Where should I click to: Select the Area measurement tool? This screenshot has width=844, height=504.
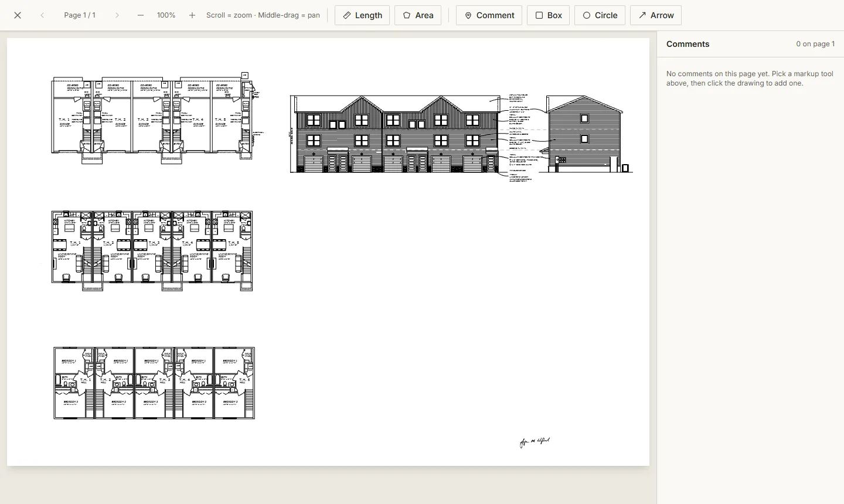418,15
